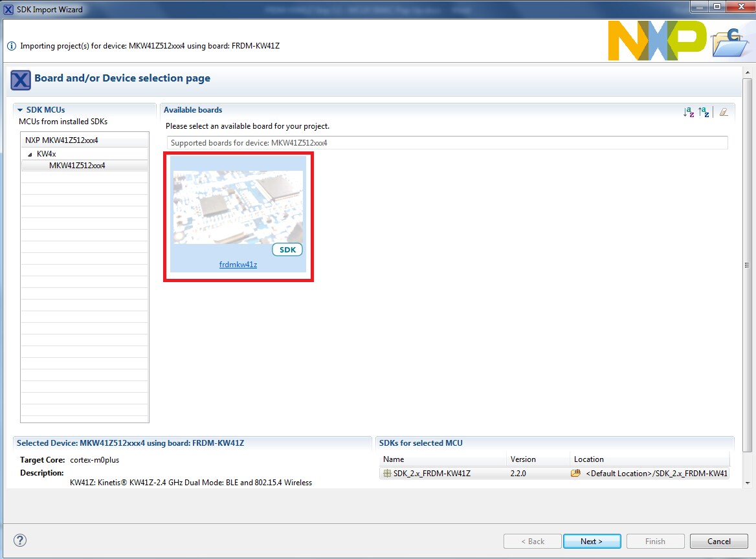The height and width of the screenshot is (559, 756).
Task: Open the help question mark icon
Action: click(x=20, y=540)
